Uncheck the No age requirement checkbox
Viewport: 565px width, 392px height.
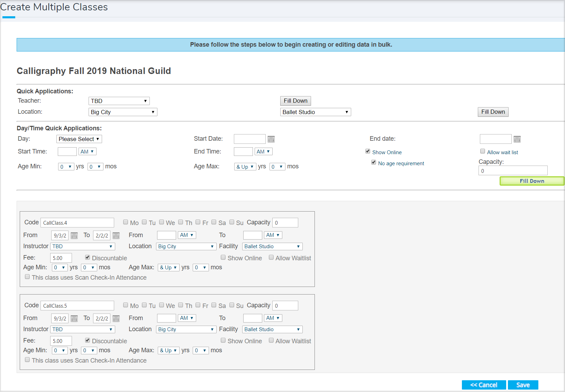374,162
